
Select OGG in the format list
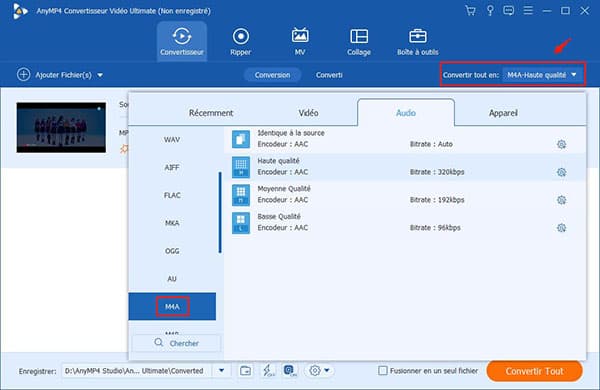pyautogui.click(x=172, y=251)
